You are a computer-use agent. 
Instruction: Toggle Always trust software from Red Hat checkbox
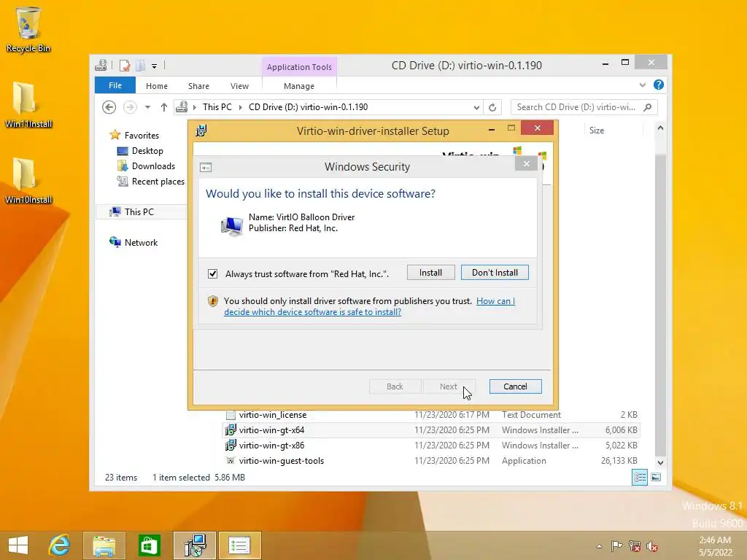coord(212,273)
